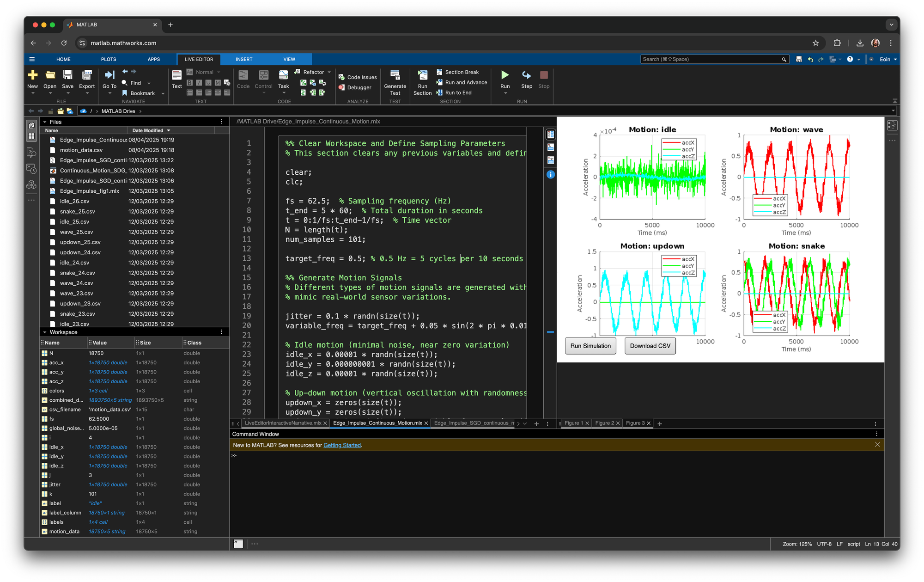
Task: Toggle bold text formatting
Action: pyautogui.click(x=189, y=83)
